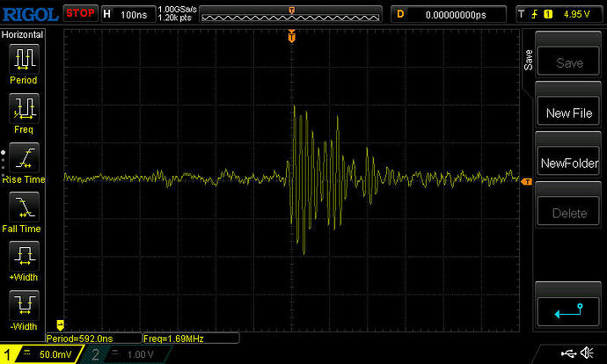Click the orange trigger position marker
Viewport: 607px width, 364px height.
[x=292, y=37]
